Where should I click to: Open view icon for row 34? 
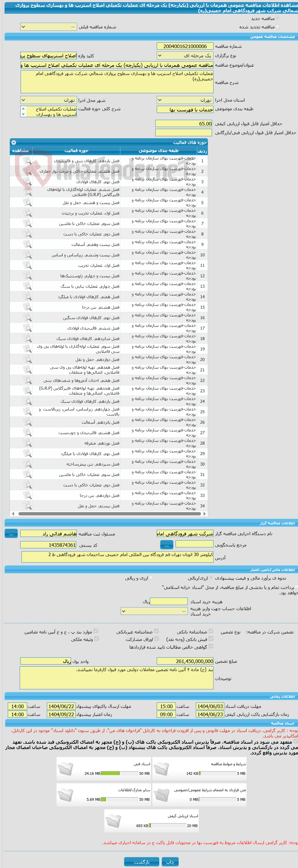coord(27,506)
